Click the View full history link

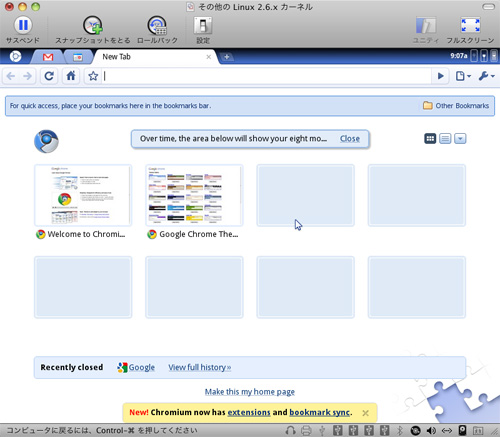tap(199, 367)
